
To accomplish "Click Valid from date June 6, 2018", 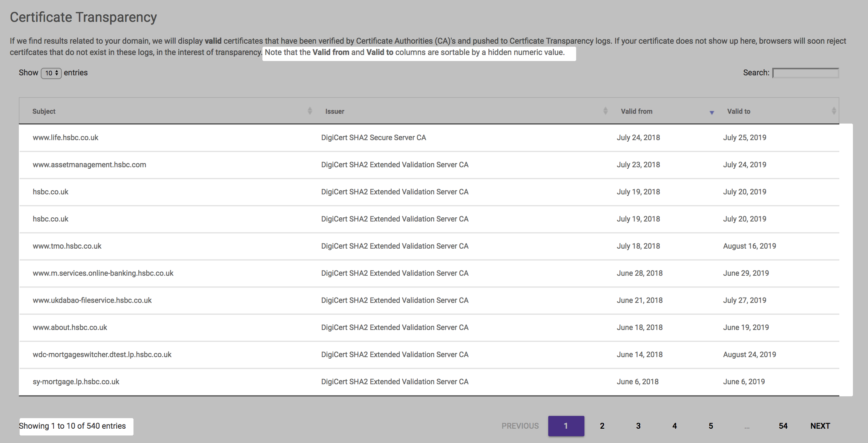I will pos(638,382).
